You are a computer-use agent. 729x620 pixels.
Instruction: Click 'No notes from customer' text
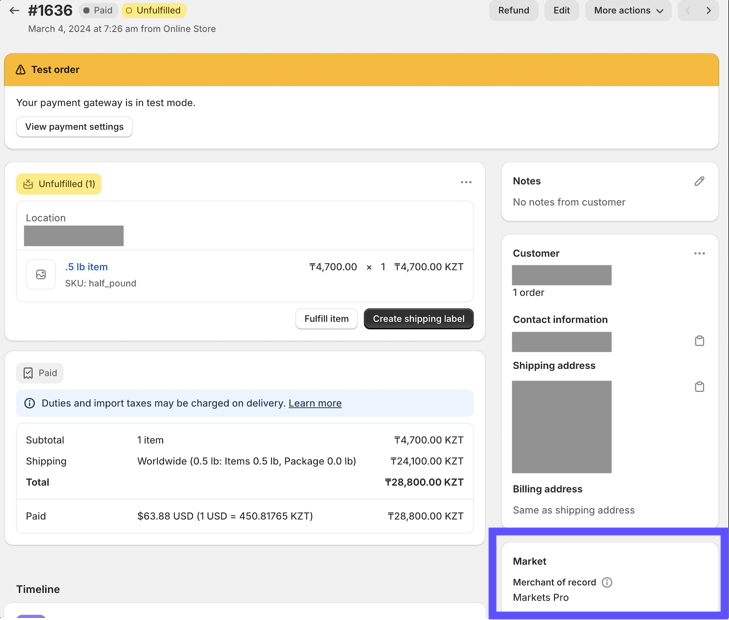tap(569, 202)
